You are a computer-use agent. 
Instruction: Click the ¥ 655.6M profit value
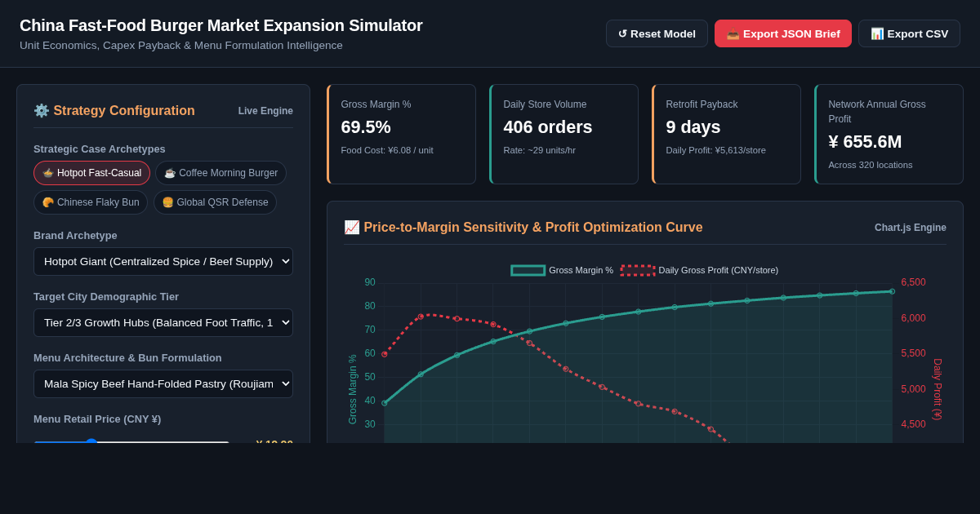click(865, 142)
